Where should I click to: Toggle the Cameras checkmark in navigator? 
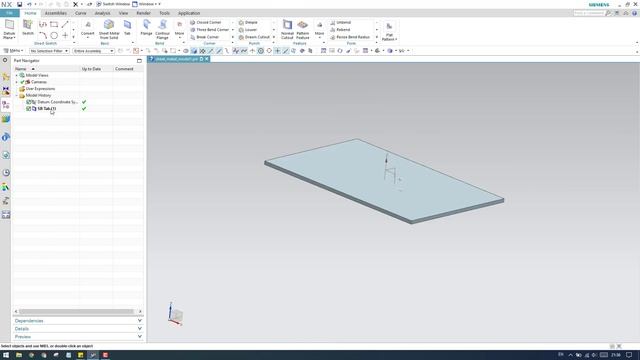click(x=22, y=82)
